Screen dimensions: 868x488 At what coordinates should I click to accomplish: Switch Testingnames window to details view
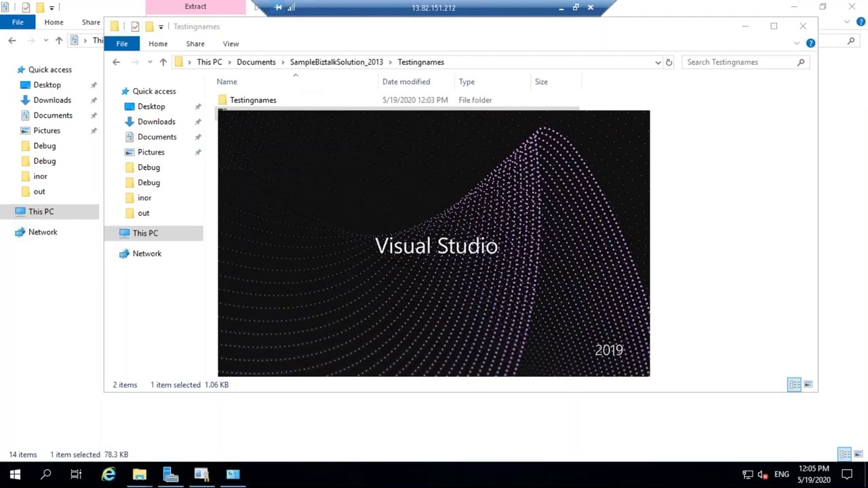pos(794,384)
